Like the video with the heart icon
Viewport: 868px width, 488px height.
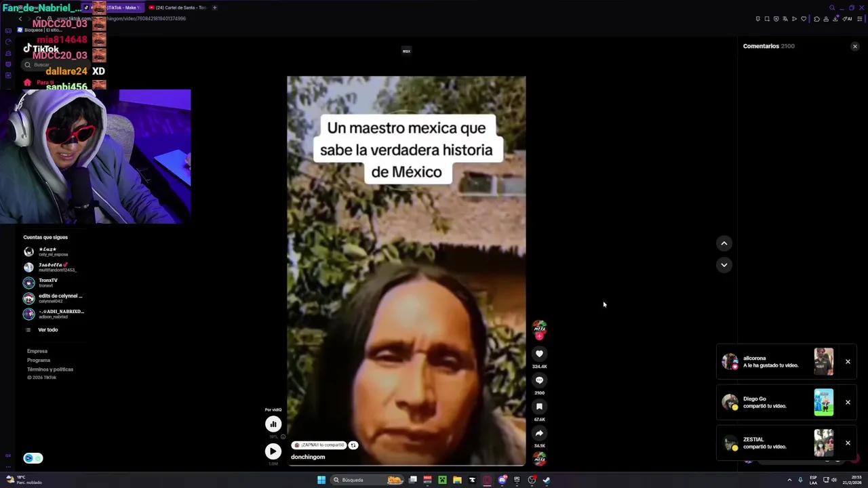pyautogui.click(x=539, y=354)
